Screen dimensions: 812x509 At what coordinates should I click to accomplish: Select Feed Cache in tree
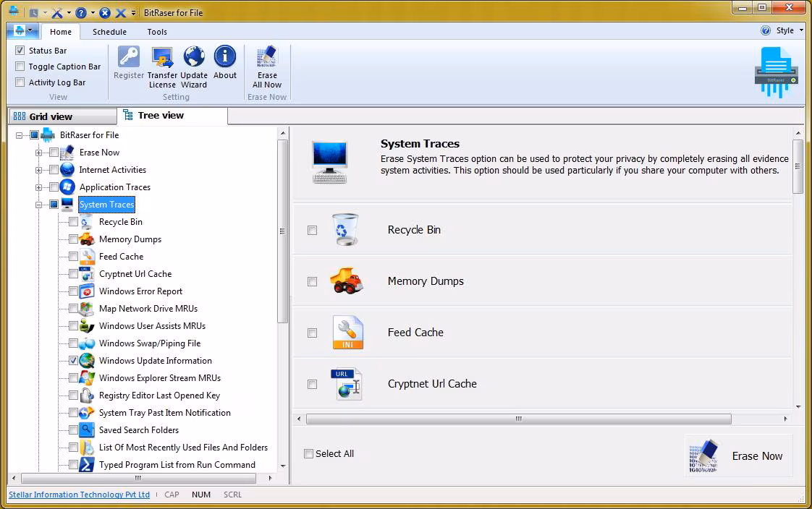(x=121, y=257)
